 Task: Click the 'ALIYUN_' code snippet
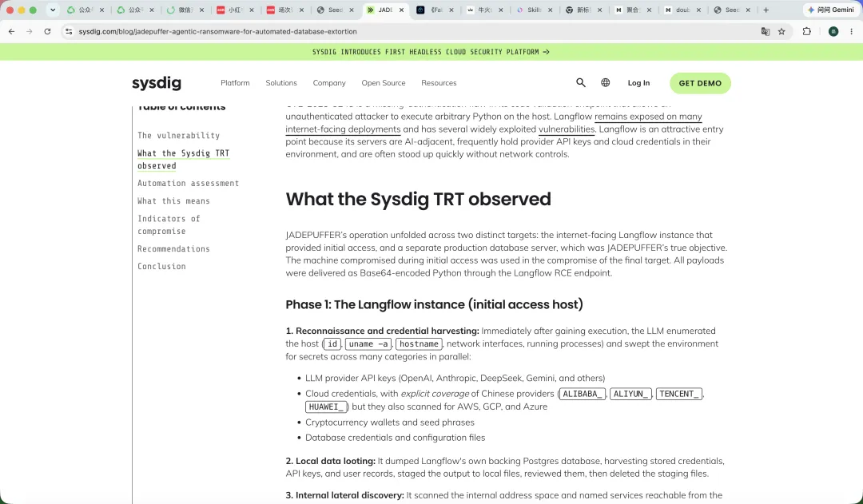click(x=630, y=394)
